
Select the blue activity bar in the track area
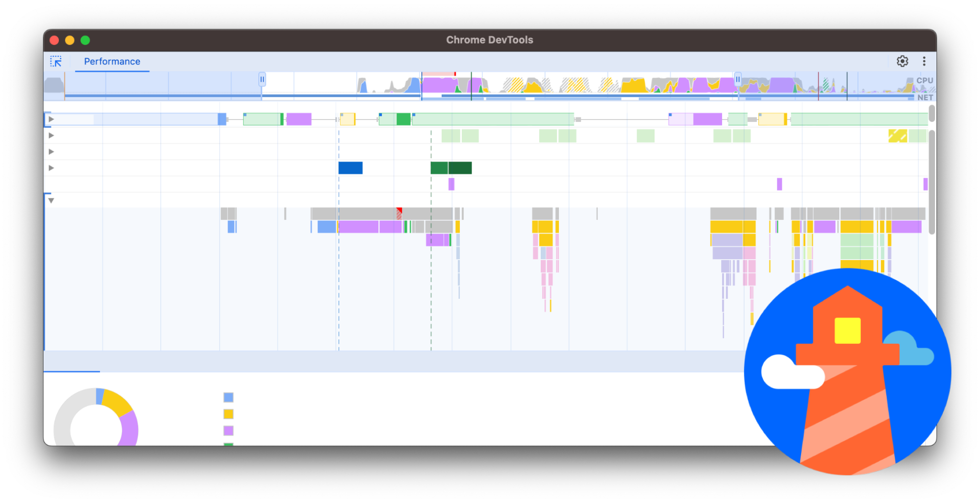[350, 168]
